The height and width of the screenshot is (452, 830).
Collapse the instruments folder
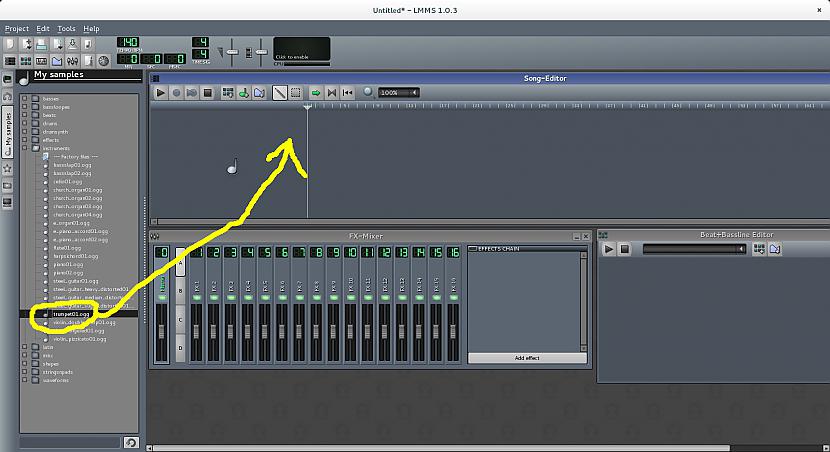24,148
